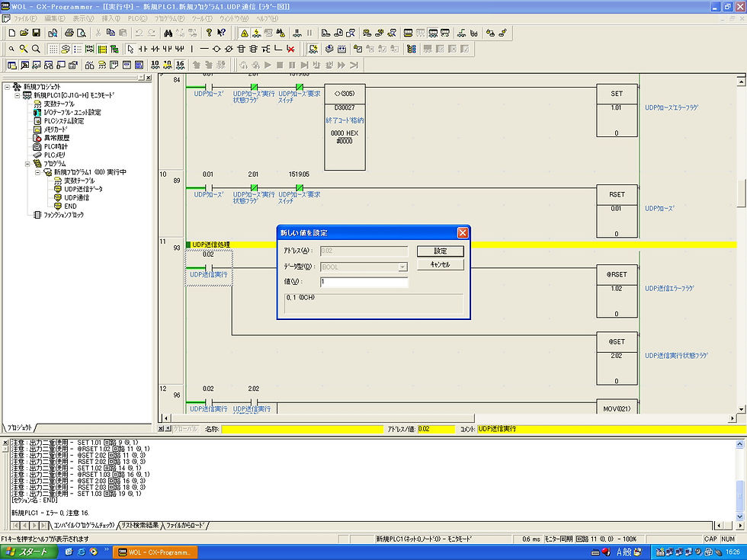Click the ladder view horizontal scrollbar
The height and width of the screenshot is (560, 747).
click(447, 418)
